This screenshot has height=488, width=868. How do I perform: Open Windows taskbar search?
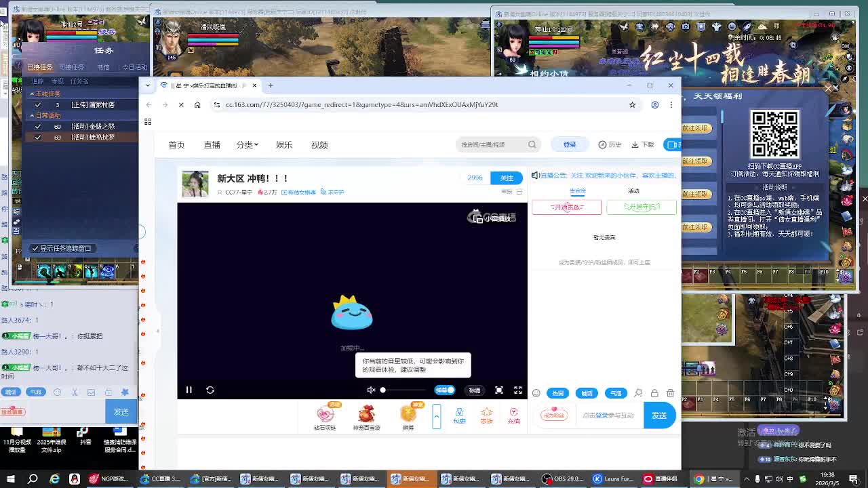coord(33,479)
